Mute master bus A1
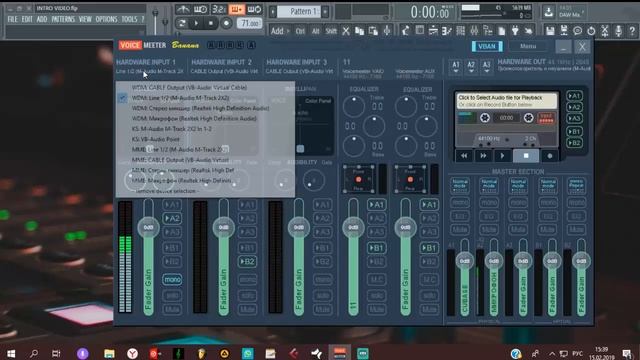This screenshot has height=360, width=640. [x=460, y=229]
